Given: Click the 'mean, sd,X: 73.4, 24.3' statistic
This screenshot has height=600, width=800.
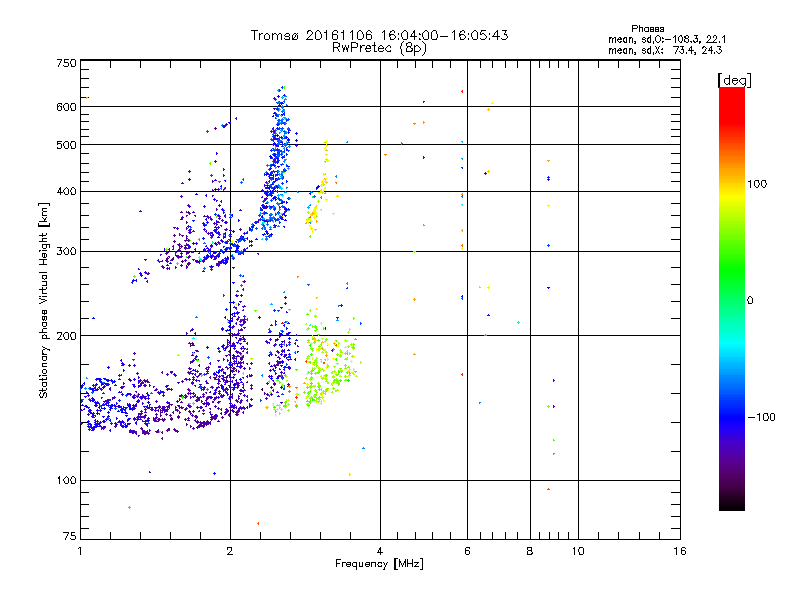Looking at the screenshot, I should 665,51.
